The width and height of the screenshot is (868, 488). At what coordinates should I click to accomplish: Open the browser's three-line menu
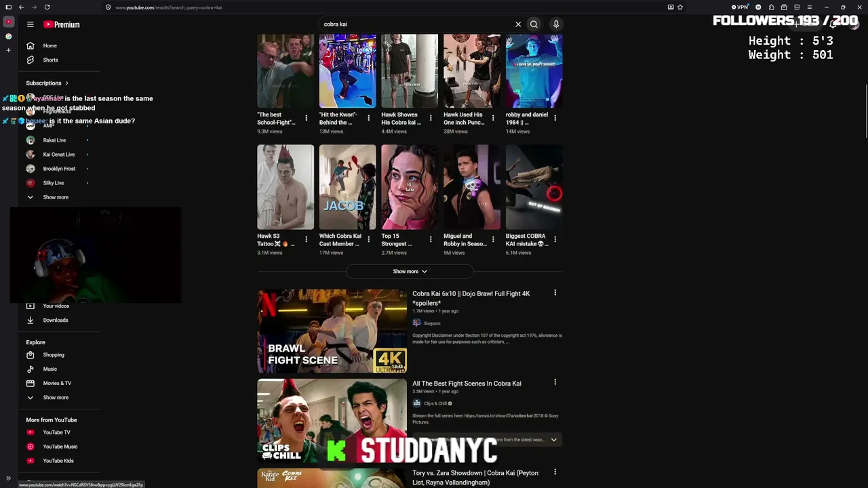point(809,7)
